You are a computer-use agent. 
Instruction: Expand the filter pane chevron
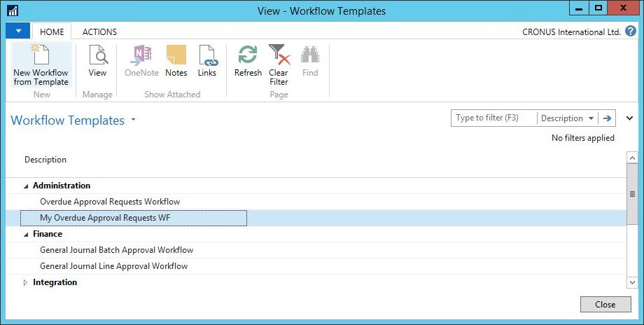(x=629, y=118)
